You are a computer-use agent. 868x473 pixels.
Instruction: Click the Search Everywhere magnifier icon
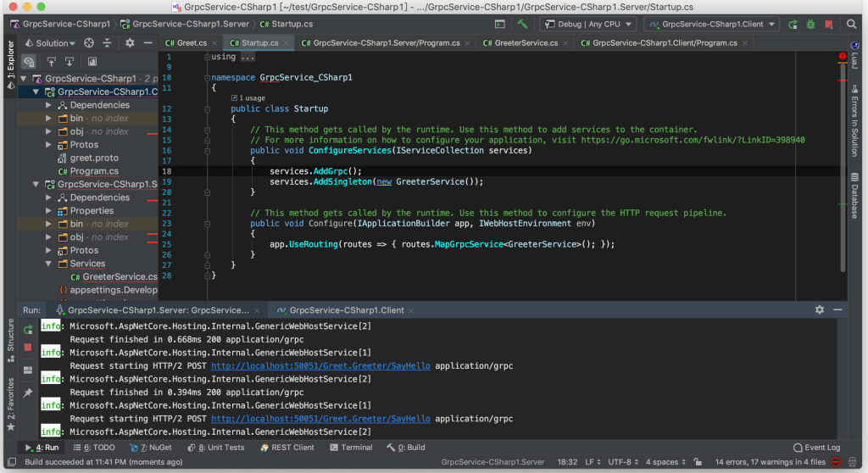(851, 24)
